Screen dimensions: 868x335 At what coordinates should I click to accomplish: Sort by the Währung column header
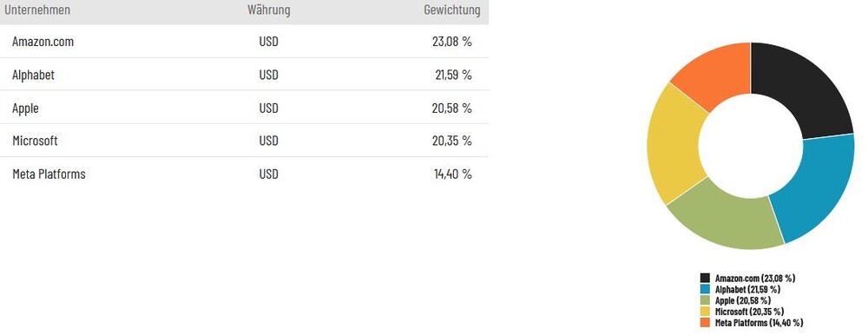coord(268,10)
